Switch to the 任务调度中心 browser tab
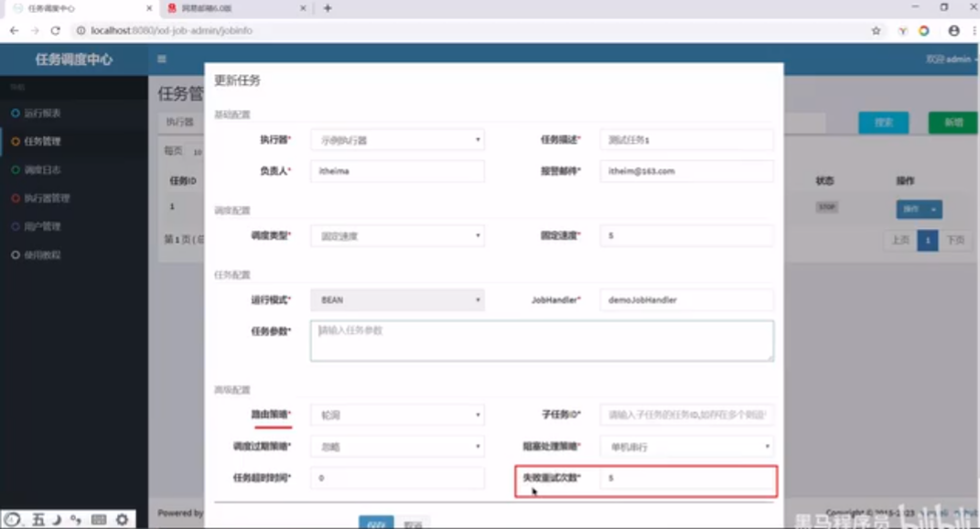Viewport: 980px width, 529px height. pos(81,8)
